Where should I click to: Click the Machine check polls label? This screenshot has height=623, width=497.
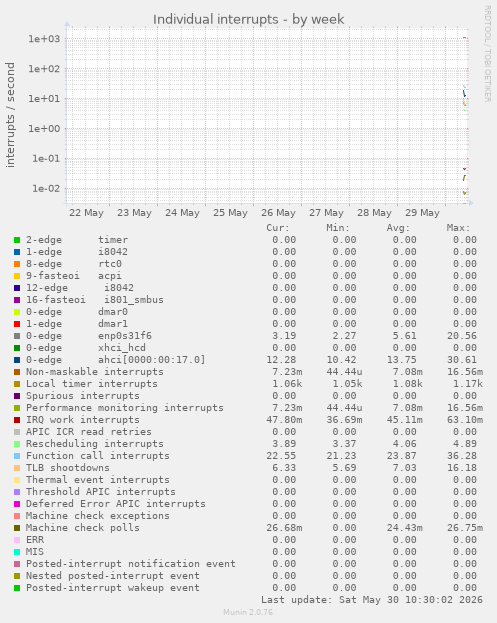(83, 528)
